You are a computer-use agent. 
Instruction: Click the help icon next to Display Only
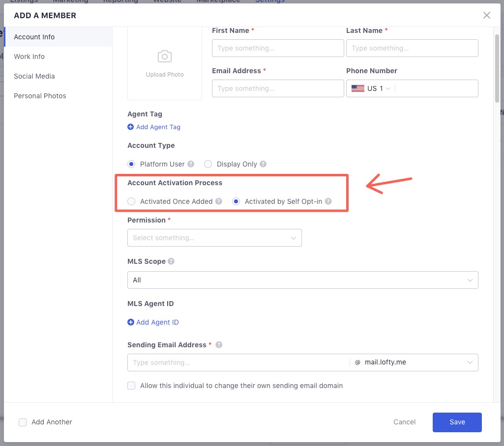coord(263,164)
